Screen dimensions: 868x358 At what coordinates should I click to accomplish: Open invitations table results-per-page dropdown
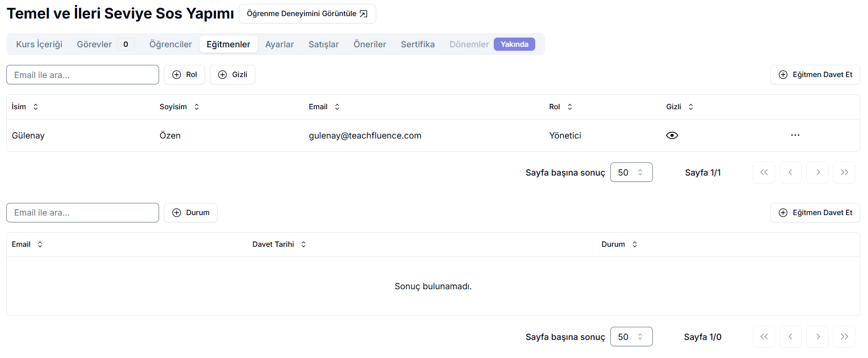(x=631, y=337)
